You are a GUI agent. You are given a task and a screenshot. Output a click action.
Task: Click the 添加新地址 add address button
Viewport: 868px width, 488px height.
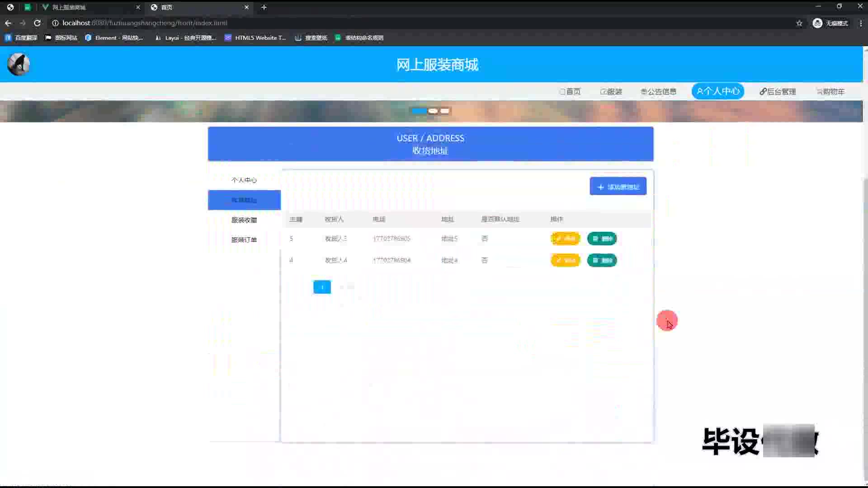coord(618,187)
